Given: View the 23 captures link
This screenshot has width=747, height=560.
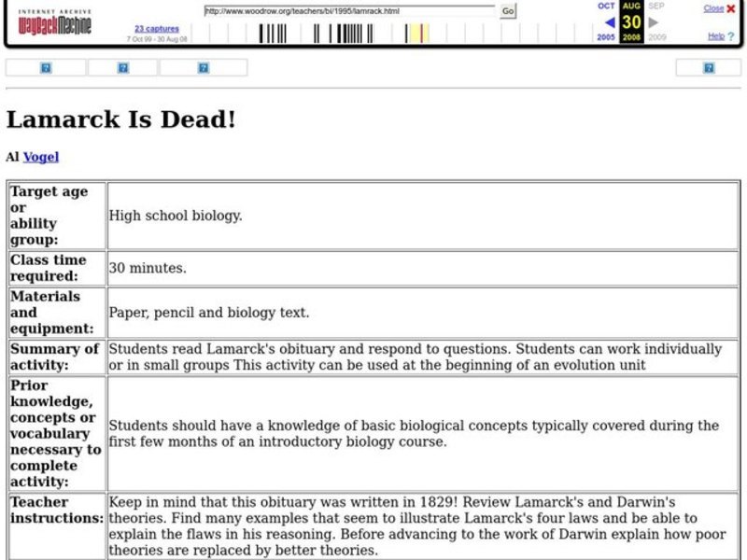Looking at the screenshot, I should (x=157, y=29).
